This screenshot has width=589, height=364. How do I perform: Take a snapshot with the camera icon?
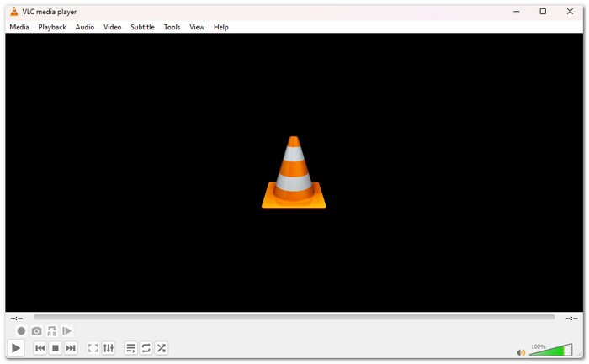point(36,331)
